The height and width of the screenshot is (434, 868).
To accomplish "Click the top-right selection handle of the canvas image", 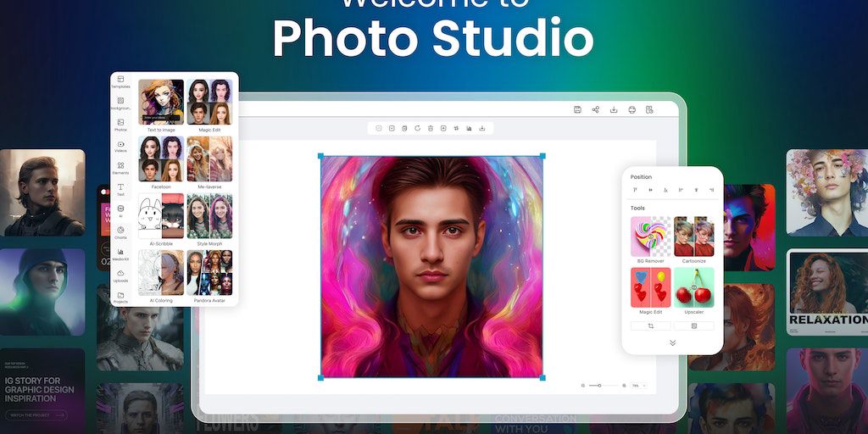I will (x=542, y=156).
